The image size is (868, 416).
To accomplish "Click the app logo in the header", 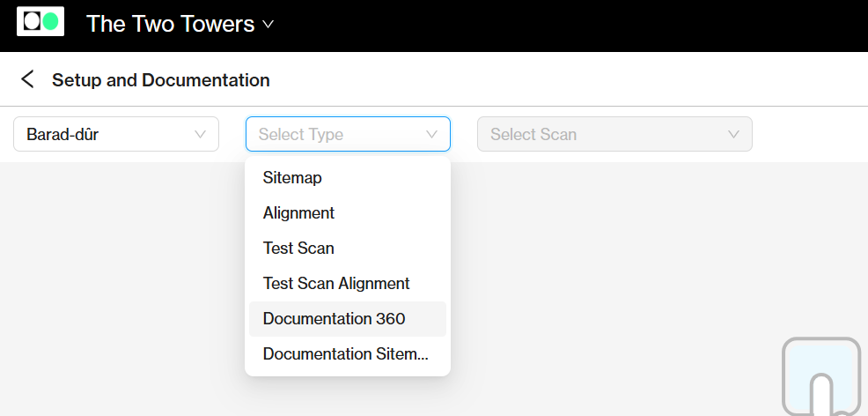I will point(40,22).
